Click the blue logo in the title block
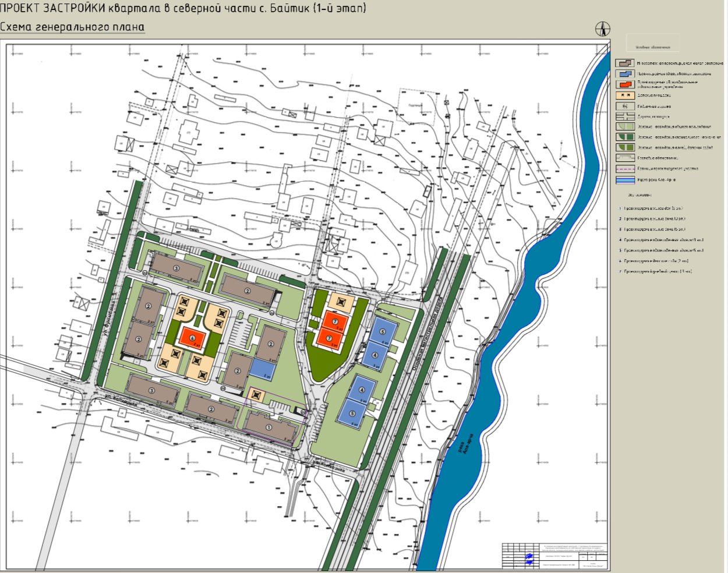728x573 pixels. point(529,558)
